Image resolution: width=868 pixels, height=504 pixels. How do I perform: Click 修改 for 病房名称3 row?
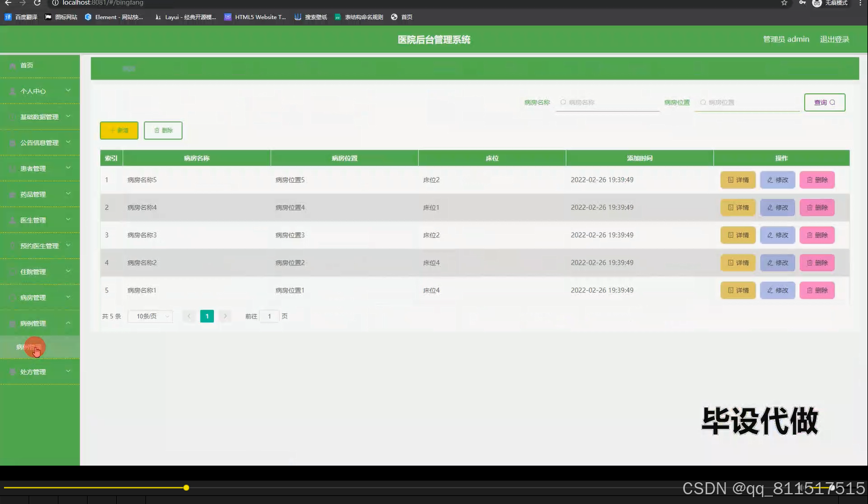coord(778,235)
